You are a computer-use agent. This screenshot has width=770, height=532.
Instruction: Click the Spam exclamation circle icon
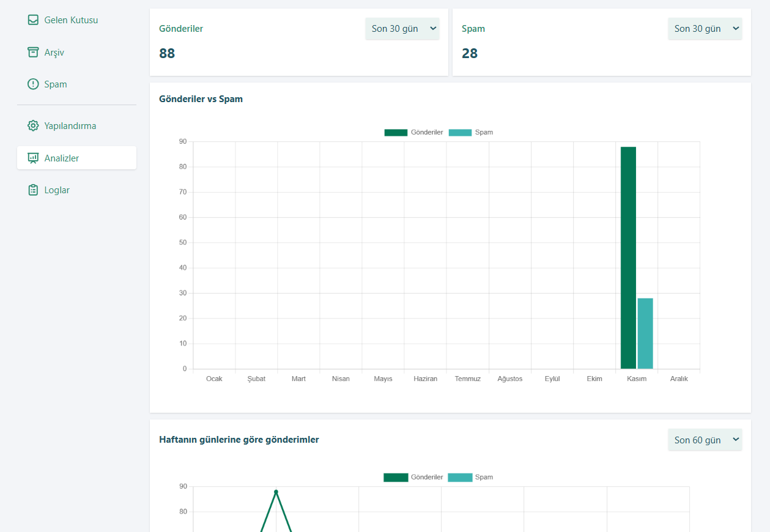(x=33, y=84)
